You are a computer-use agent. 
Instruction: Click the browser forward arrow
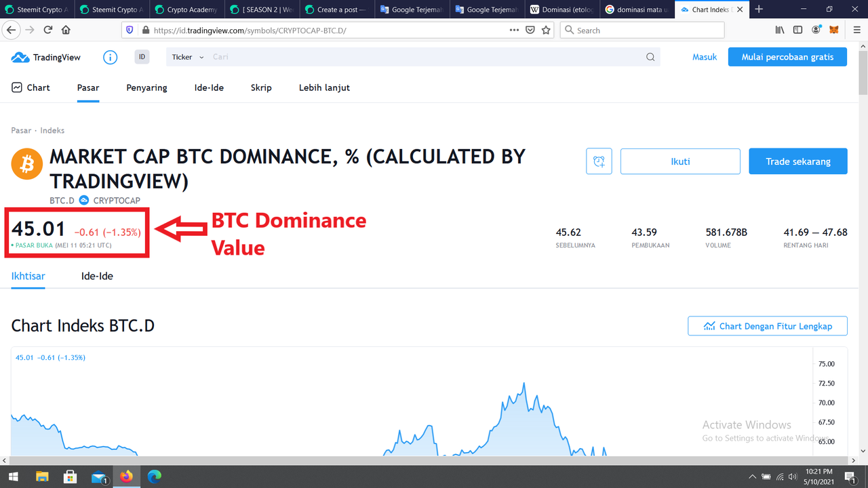[x=30, y=30]
